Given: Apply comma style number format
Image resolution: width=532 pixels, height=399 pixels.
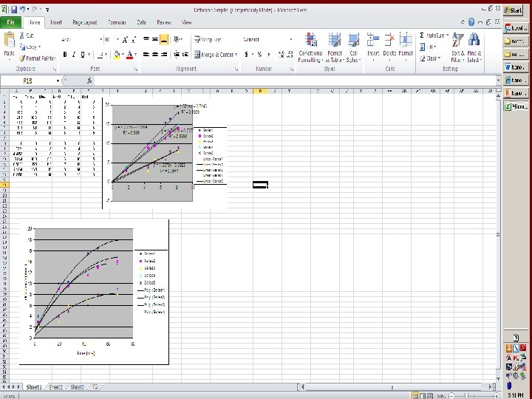Looking at the screenshot, I should pyautogui.click(x=269, y=54).
